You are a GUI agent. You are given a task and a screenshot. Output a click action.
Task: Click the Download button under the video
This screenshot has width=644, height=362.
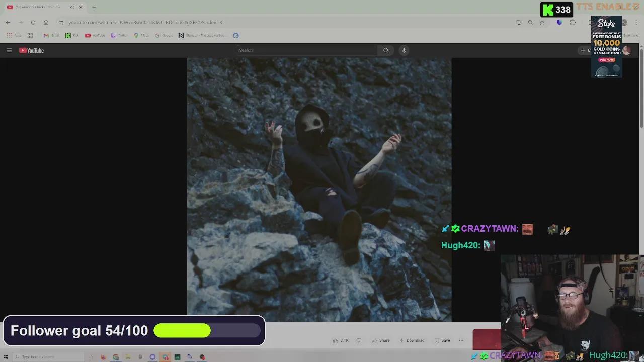(x=412, y=340)
